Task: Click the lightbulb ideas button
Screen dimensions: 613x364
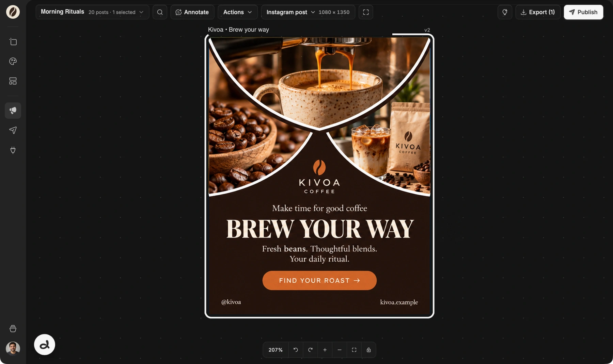Action: [x=505, y=12]
